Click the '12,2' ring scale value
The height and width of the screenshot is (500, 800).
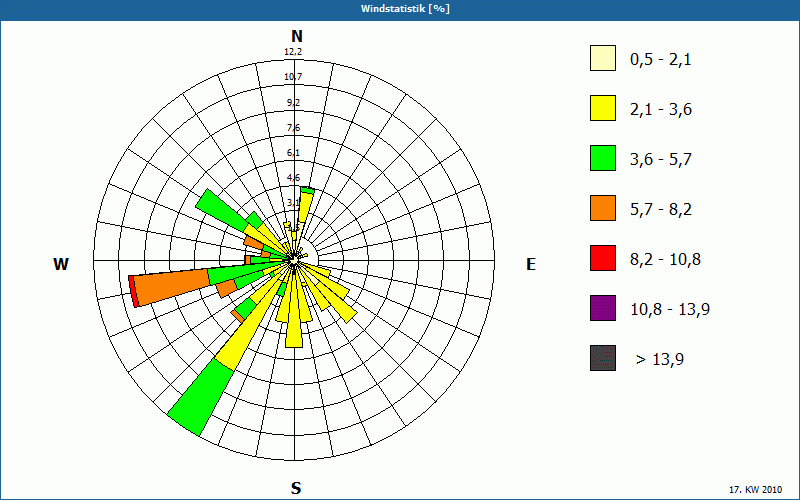click(x=293, y=52)
